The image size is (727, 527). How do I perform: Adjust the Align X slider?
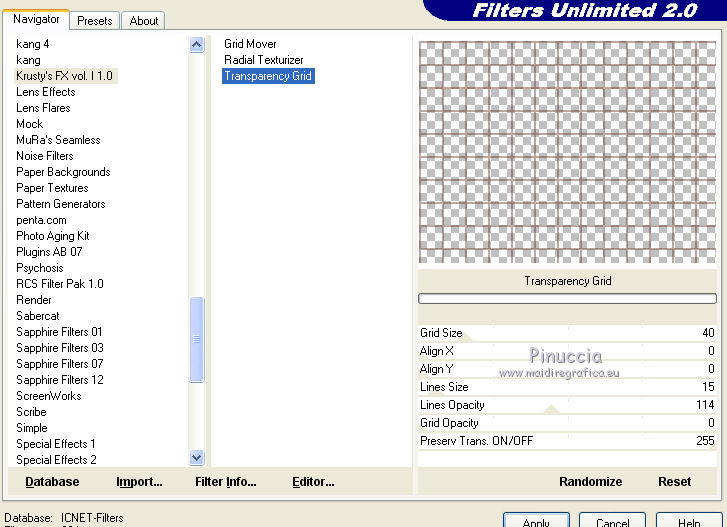tap(568, 351)
